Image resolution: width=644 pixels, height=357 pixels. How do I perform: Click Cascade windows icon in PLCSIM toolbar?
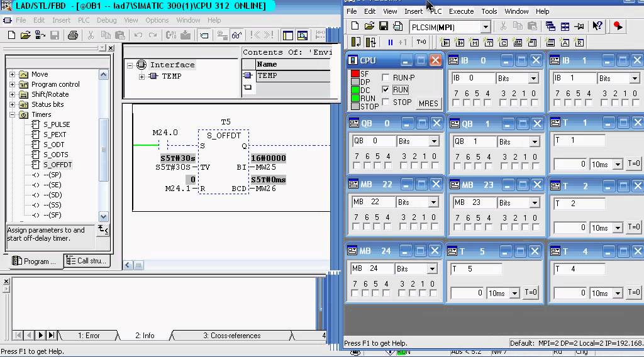(x=550, y=26)
